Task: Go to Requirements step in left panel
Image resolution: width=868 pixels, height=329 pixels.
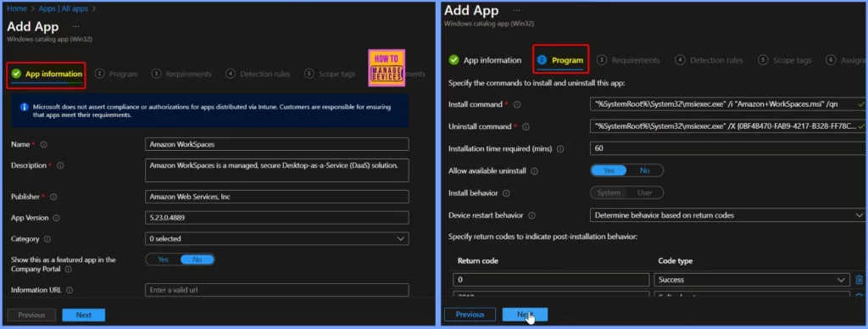Action: pyautogui.click(x=182, y=74)
